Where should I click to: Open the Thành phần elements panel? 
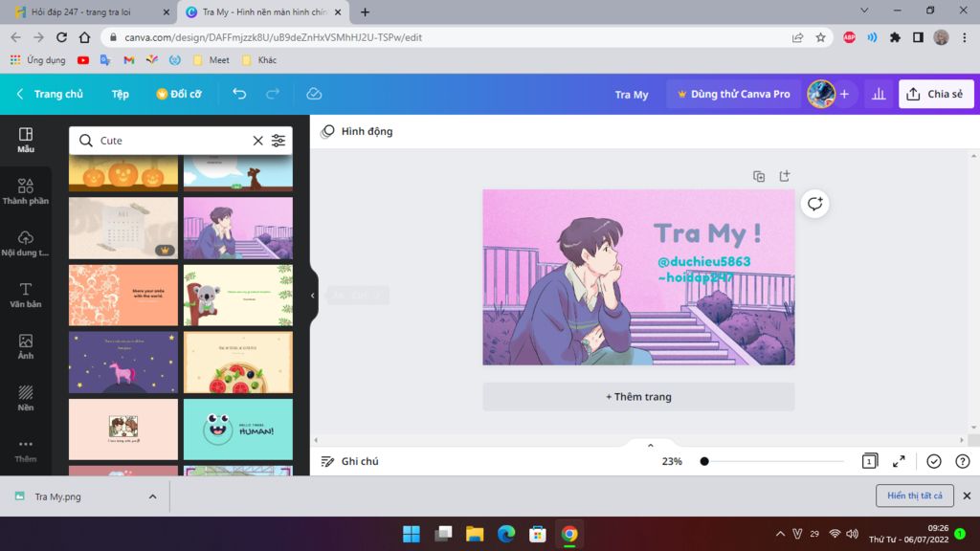coord(26,191)
